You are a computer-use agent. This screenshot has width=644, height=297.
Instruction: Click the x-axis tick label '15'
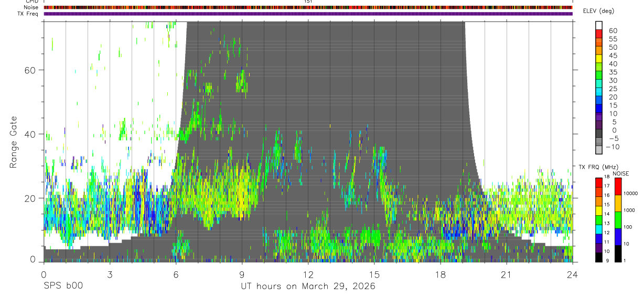tap(374, 274)
